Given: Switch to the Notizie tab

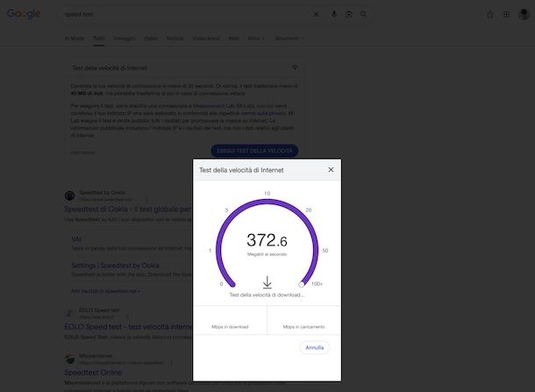Looking at the screenshot, I should pos(175,39).
